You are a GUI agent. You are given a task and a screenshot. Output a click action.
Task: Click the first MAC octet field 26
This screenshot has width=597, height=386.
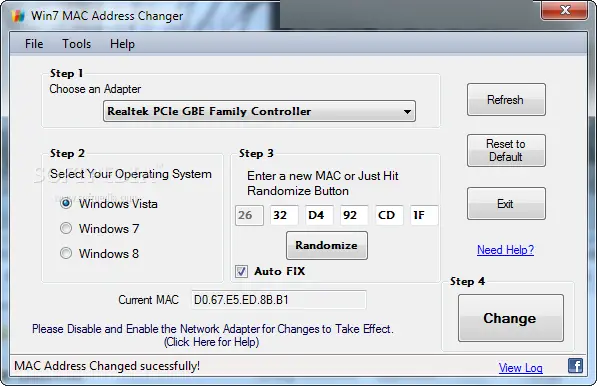point(249,215)
